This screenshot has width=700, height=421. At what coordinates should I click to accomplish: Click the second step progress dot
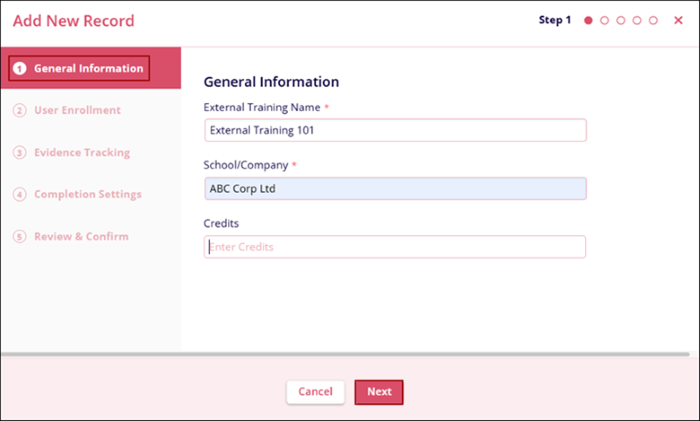(605, 20)
